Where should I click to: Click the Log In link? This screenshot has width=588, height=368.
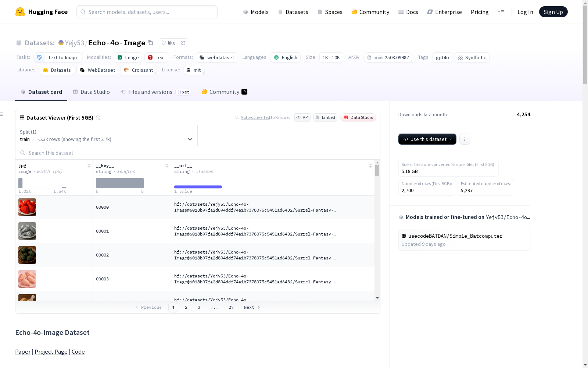pyautogui.click(x=525, y=12)
